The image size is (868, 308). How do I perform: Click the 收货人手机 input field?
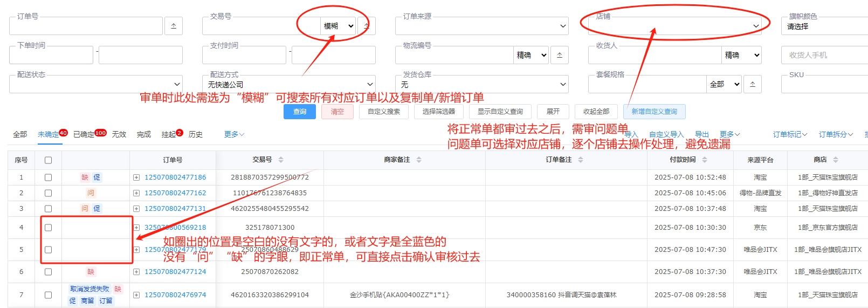[825, 55]
